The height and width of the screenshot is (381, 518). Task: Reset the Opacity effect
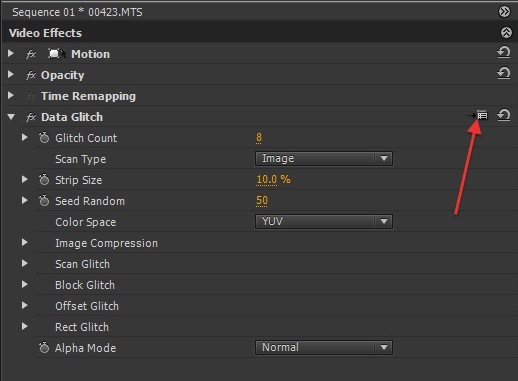tap(504, 74)
